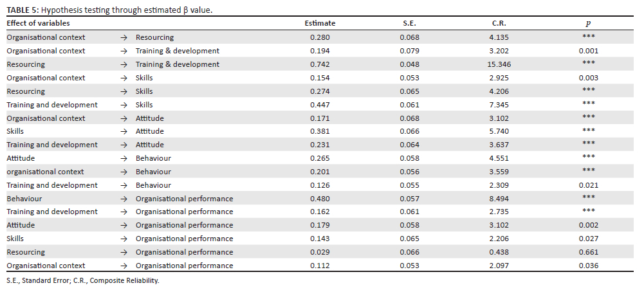
Task: Click the C.R. value 0.438
Action: (x=499, y=252)
